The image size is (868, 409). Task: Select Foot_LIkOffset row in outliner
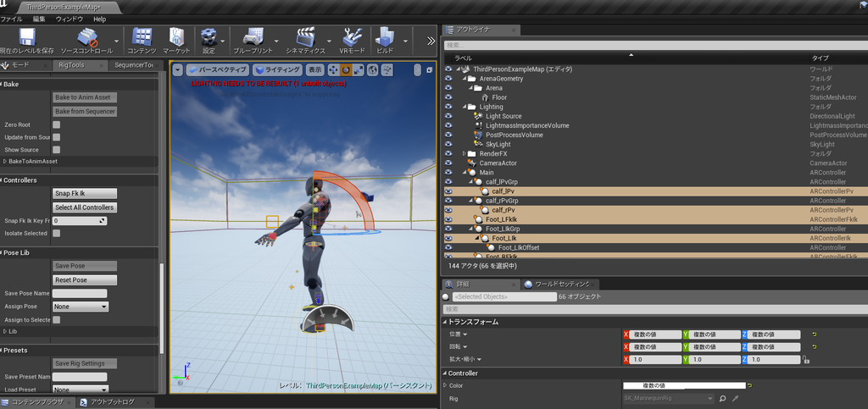655,247
